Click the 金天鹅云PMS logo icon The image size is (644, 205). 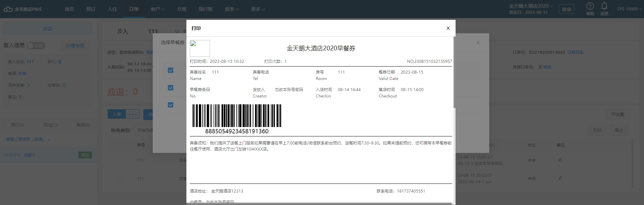[8, 9]
